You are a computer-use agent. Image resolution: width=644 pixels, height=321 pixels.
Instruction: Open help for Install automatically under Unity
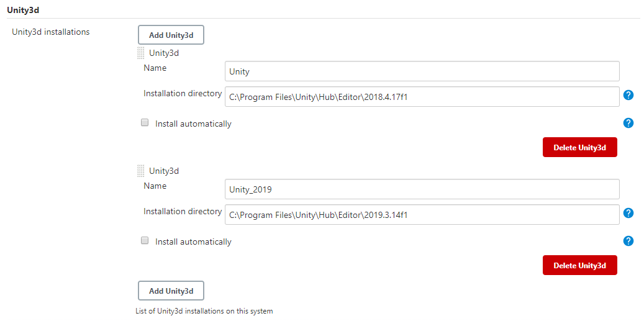click(x=628, y=123)
